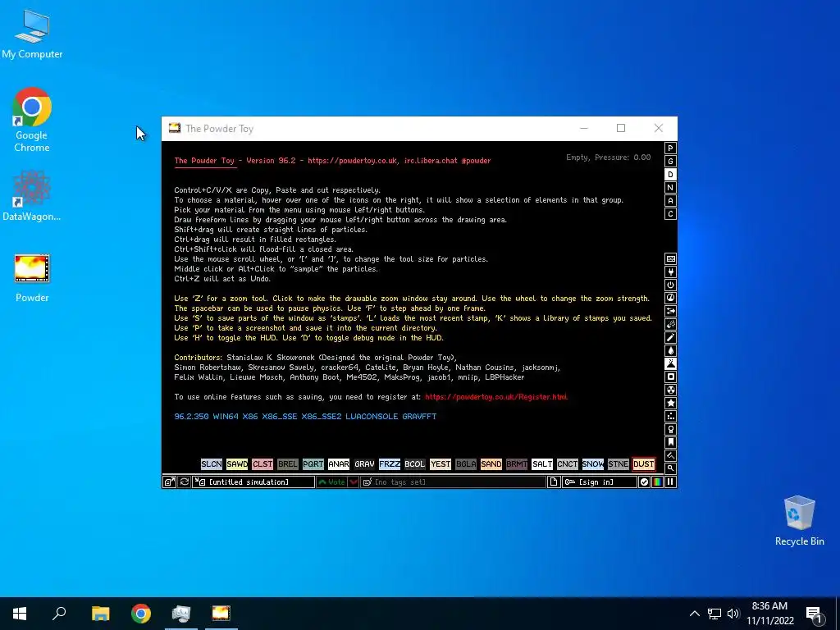The height and width of the screenshot is (630, 840).
Task: Toggle the G gravity grid option
Action: pos(670,162)
